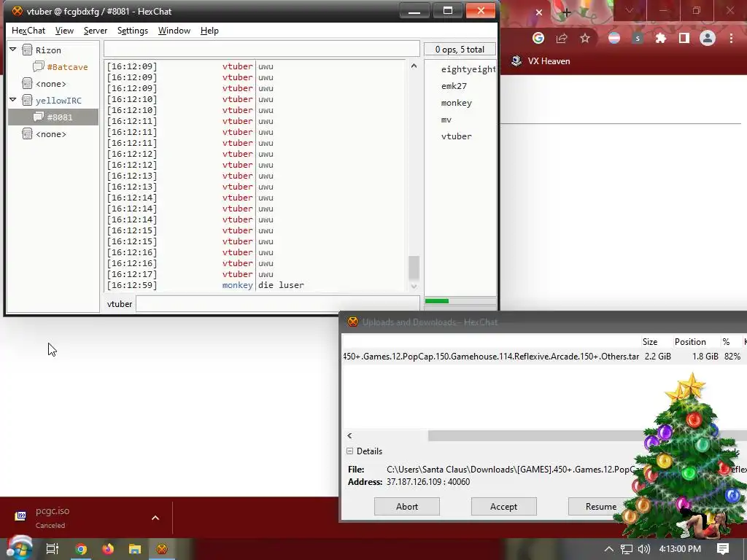Click chat scrollbar down arrow
The width and height of the screenshot is (747, 560).
(414, 286)
